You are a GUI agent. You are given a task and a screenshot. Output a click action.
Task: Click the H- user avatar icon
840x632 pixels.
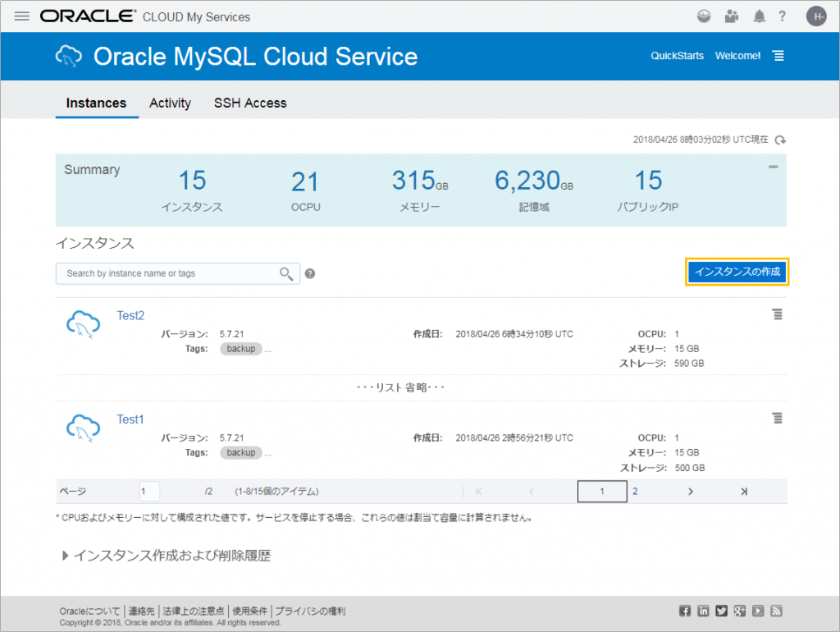pos(816,16)
